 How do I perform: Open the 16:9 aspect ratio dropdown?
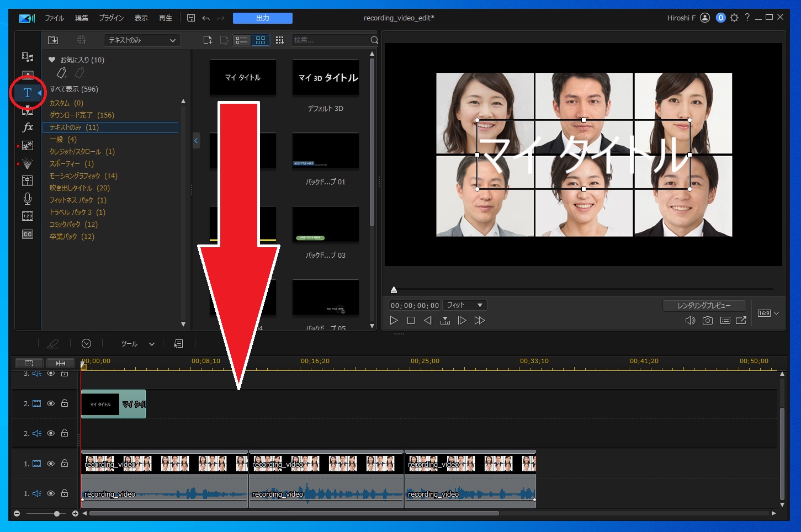768,313
